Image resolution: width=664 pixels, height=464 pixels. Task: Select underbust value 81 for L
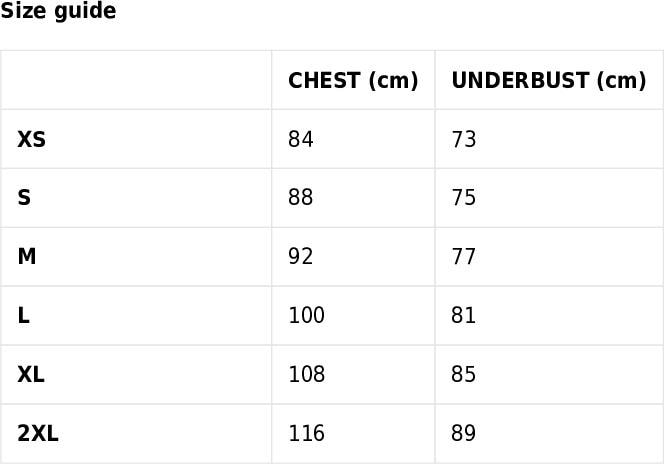(x=464, y=315)
